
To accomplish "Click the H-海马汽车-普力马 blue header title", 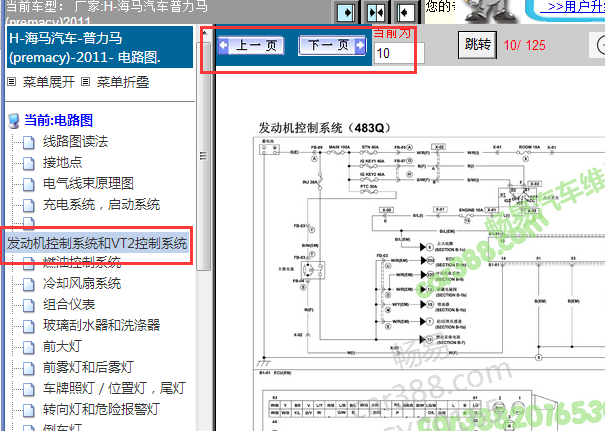I will [100, 47].
